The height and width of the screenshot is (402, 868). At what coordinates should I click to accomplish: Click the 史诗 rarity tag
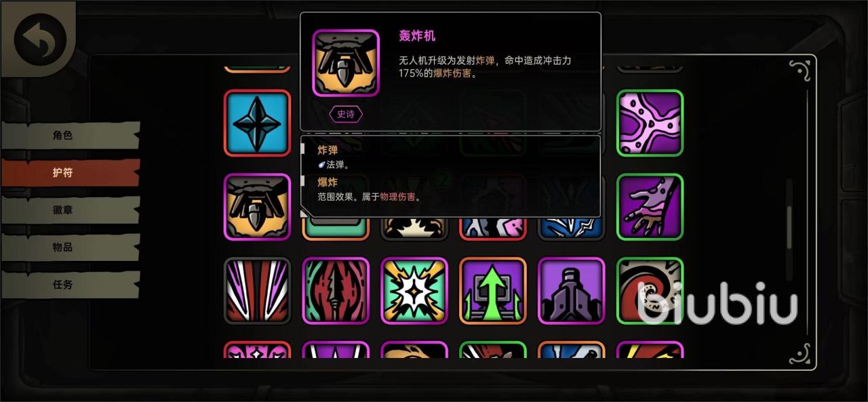click(x=346, y=114)
